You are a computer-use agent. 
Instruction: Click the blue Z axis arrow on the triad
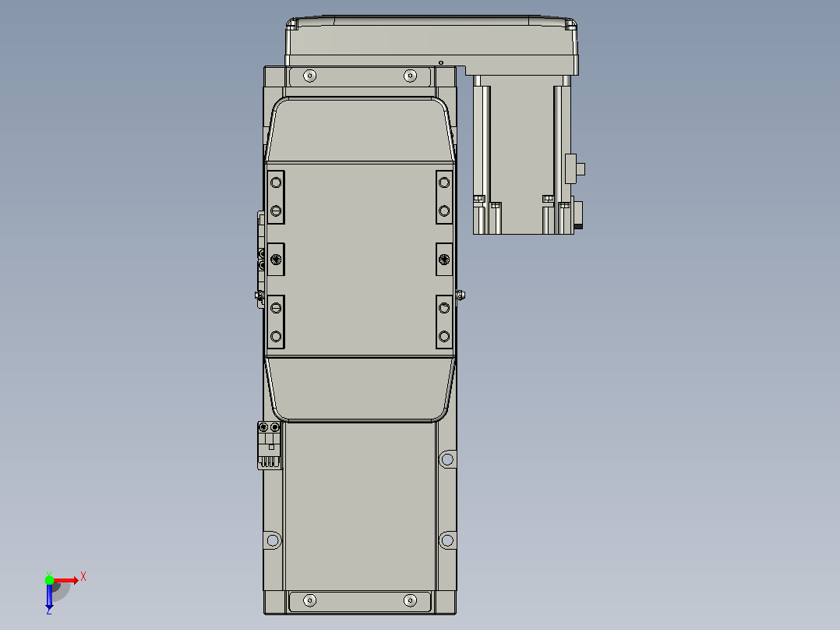[x=49, y=596]
